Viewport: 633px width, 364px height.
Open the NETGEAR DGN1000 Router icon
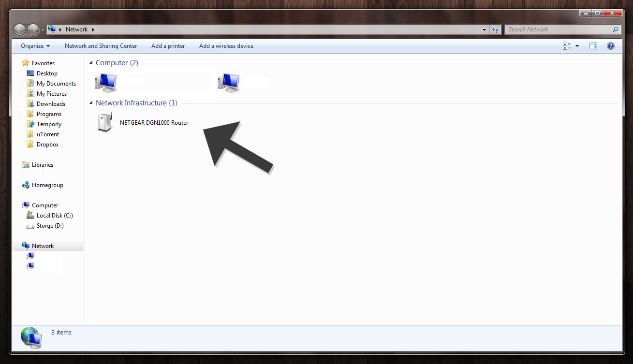[105, 122]
